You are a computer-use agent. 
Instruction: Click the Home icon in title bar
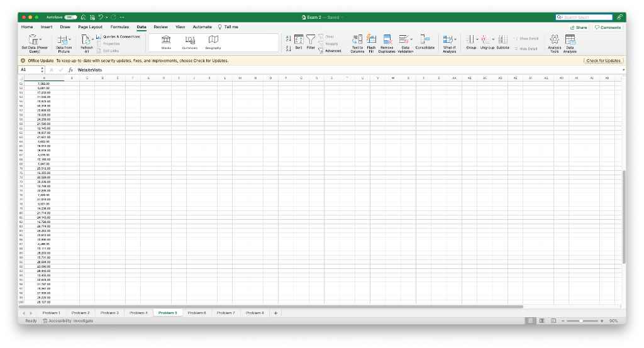[84, 17]
